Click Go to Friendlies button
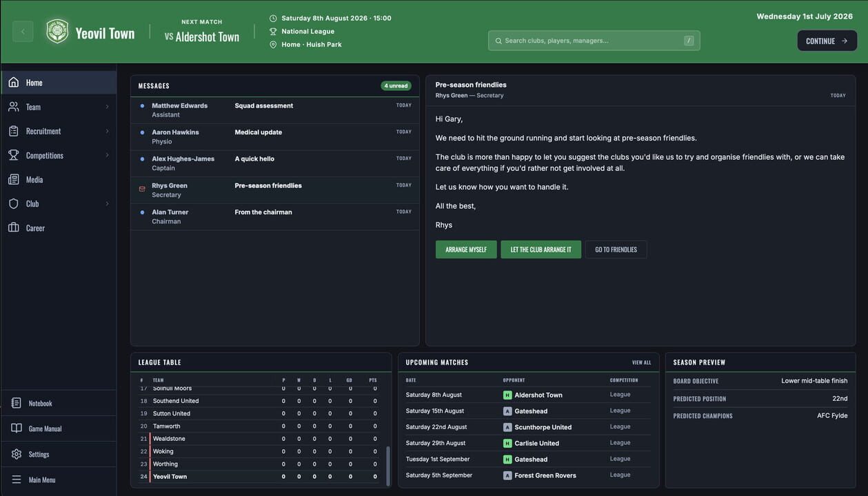Screen dimensions: 868x496 616,249
